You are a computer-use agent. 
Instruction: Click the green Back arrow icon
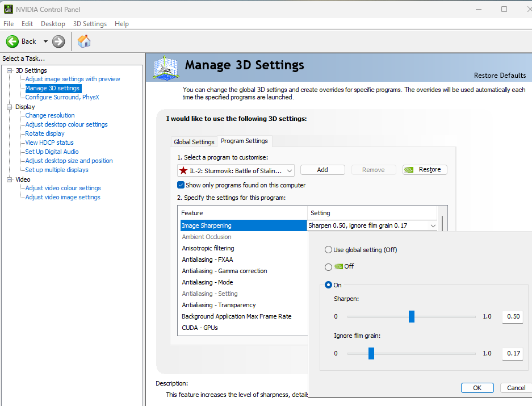point(12,41)
